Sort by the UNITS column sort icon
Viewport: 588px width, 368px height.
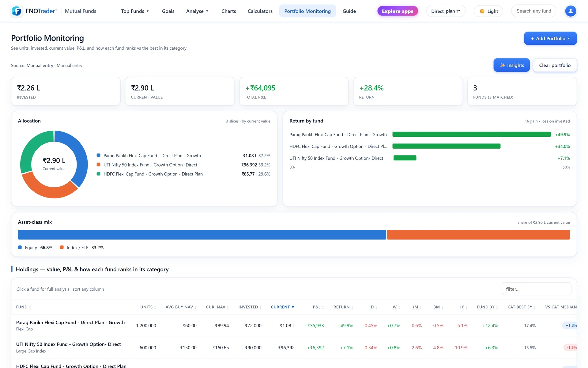155,307
